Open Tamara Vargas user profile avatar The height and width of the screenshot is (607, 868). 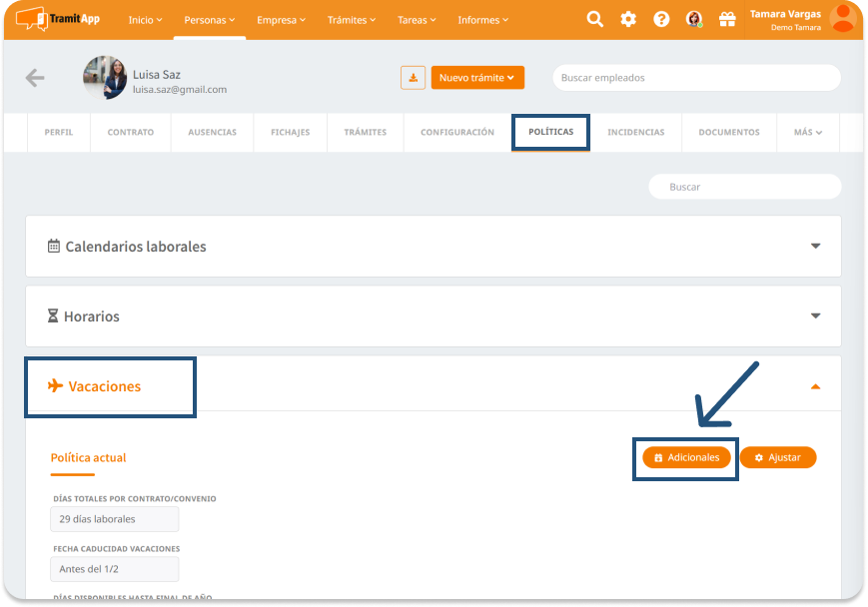click(x=844, y=19)
